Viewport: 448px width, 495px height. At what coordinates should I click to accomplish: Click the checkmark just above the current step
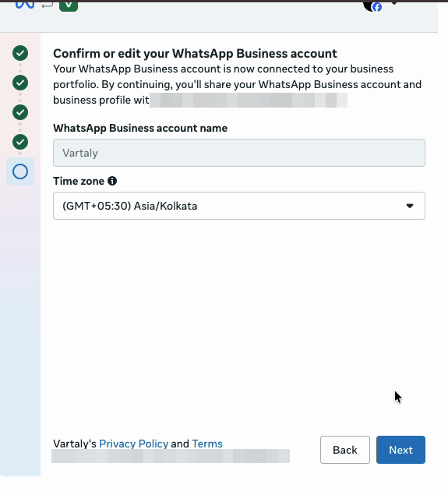click(20, 142)
